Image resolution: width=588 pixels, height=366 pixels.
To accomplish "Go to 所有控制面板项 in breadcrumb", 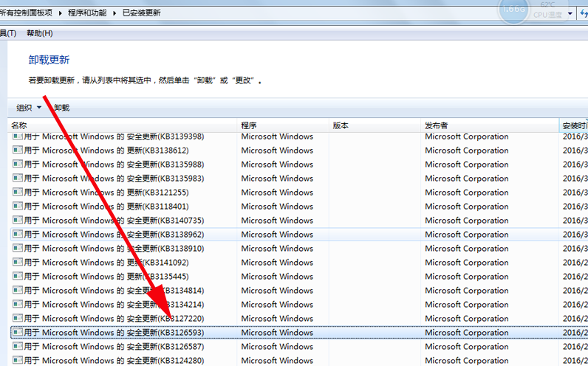I will point(26,13).
